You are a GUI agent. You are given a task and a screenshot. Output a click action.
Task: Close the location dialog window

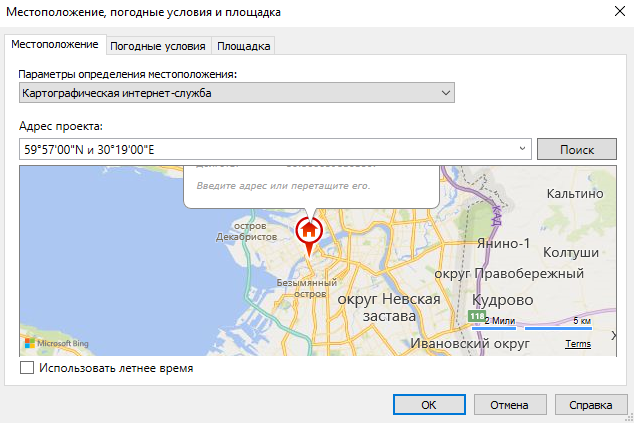[612, 12]
